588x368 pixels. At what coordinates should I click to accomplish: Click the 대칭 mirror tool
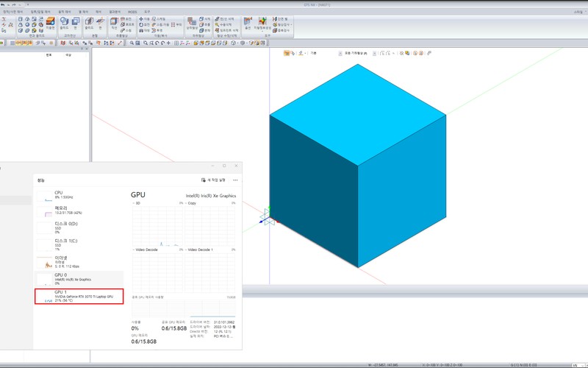point(144,30)
